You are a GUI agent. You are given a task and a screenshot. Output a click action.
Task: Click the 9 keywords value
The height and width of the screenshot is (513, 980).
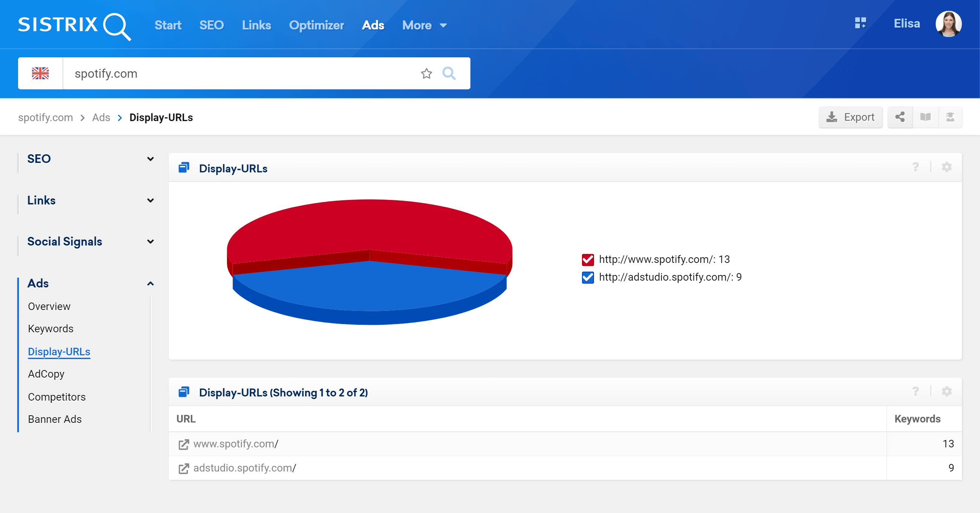(x=951, y=468)
